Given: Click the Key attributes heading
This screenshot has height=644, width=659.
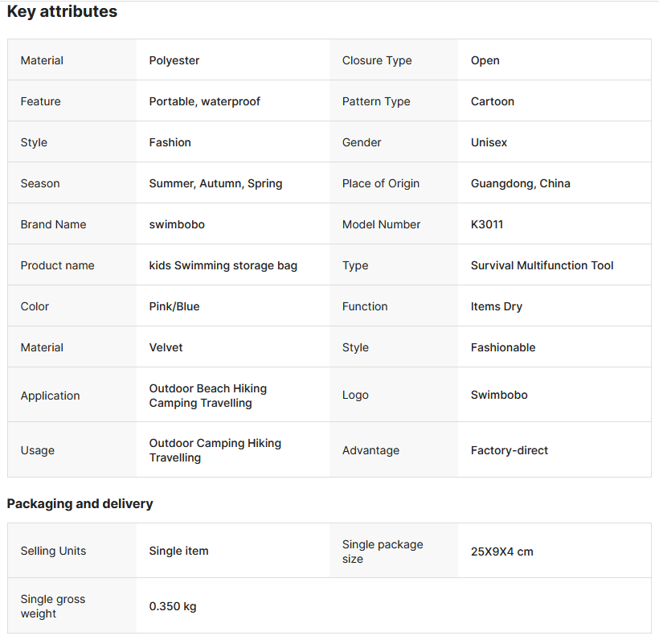Looking at the screenshot, I should click(x=62, y=12).
